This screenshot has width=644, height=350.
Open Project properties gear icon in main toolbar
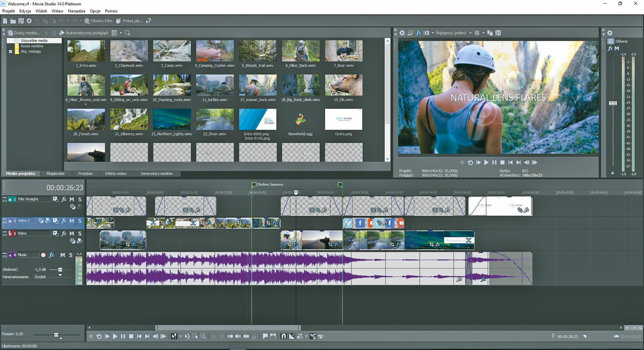click(29, 21)
